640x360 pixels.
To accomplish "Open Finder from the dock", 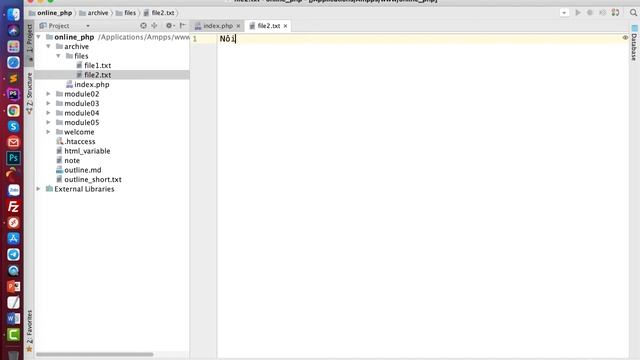I will [13, 14].
